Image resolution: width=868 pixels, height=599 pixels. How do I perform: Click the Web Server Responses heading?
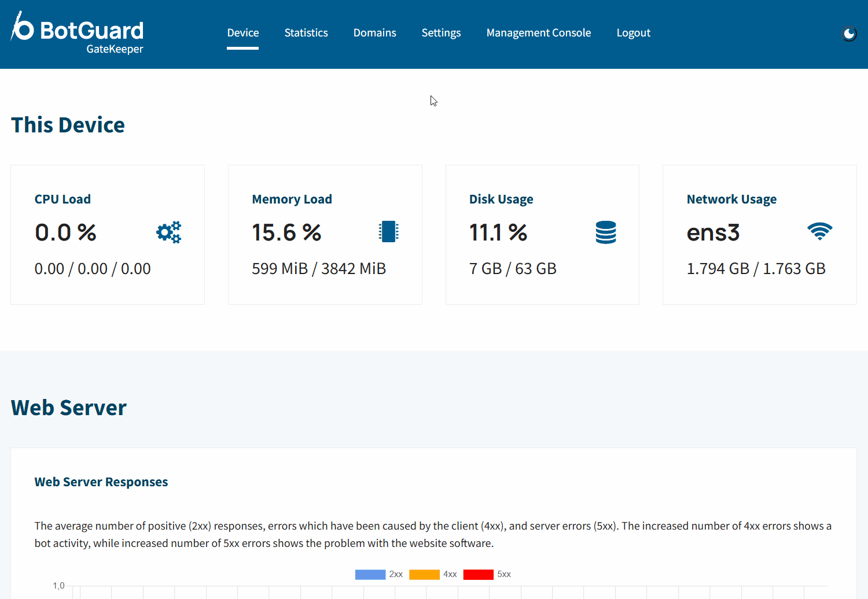pos(101,482)
